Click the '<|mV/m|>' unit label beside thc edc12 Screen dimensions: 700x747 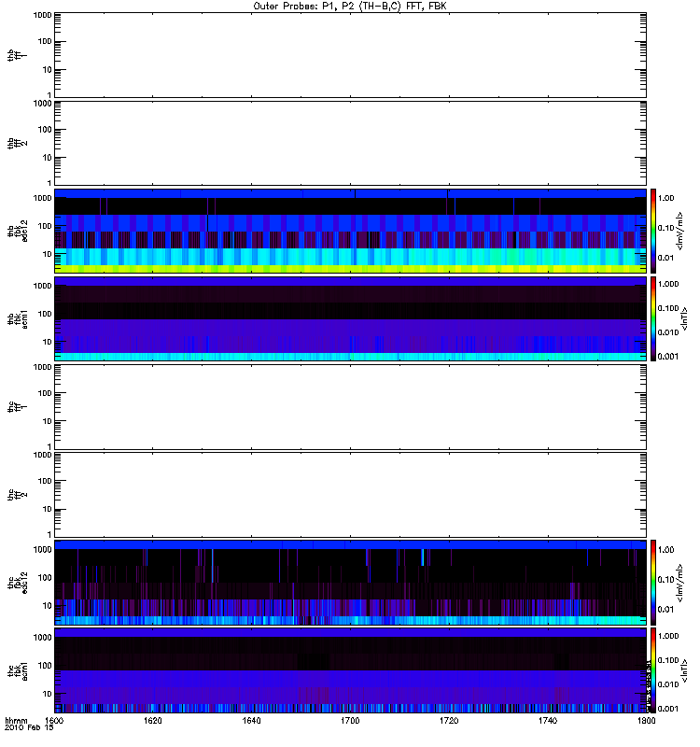(679, 583)
